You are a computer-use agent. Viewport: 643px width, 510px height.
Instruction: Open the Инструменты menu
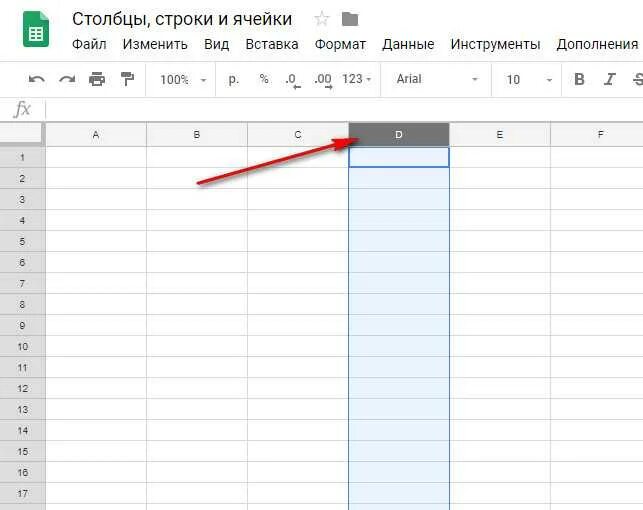pyautogui.click(x=495, y=44)
